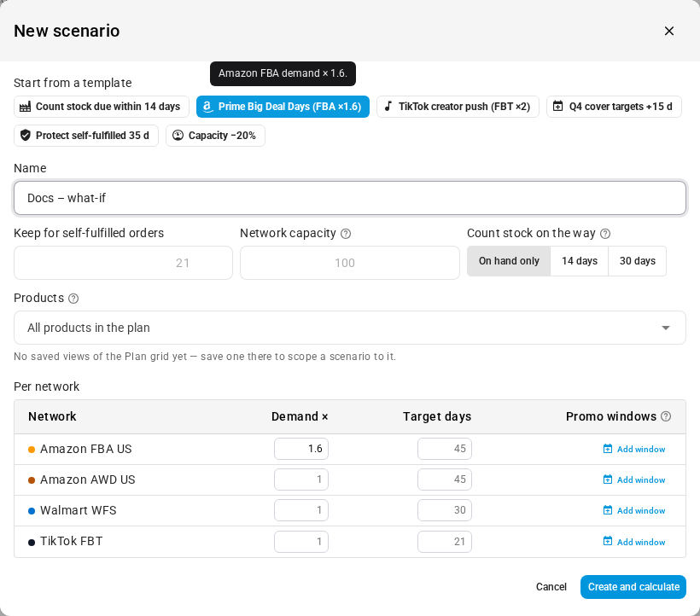
Task: Click the TikTok FBT network name
Action: [x=72, y=541]
